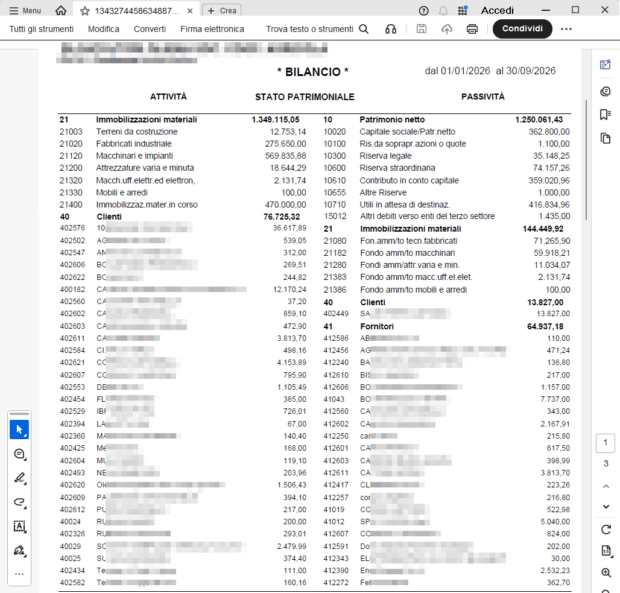The width and height of the screenshot is (620, 593).
Task: Select the value 64.937,18
Action: point(545,327)
